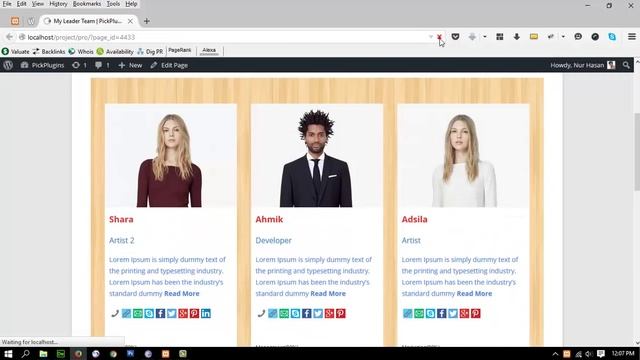Click the Backlinks bookmark
This screenshot has width=640, height=360.
[49, 51]
